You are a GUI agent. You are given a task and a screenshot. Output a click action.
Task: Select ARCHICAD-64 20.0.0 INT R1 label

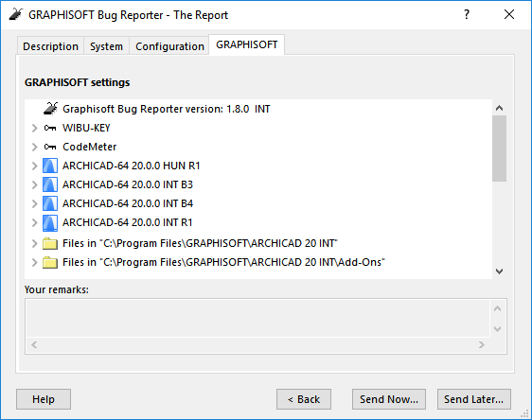pos(127,222)
